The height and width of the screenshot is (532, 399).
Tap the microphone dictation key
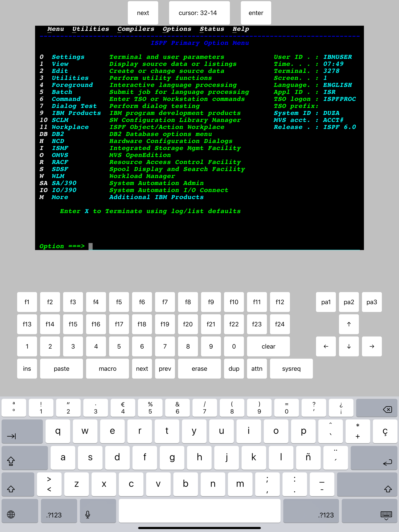click(98, 511)
